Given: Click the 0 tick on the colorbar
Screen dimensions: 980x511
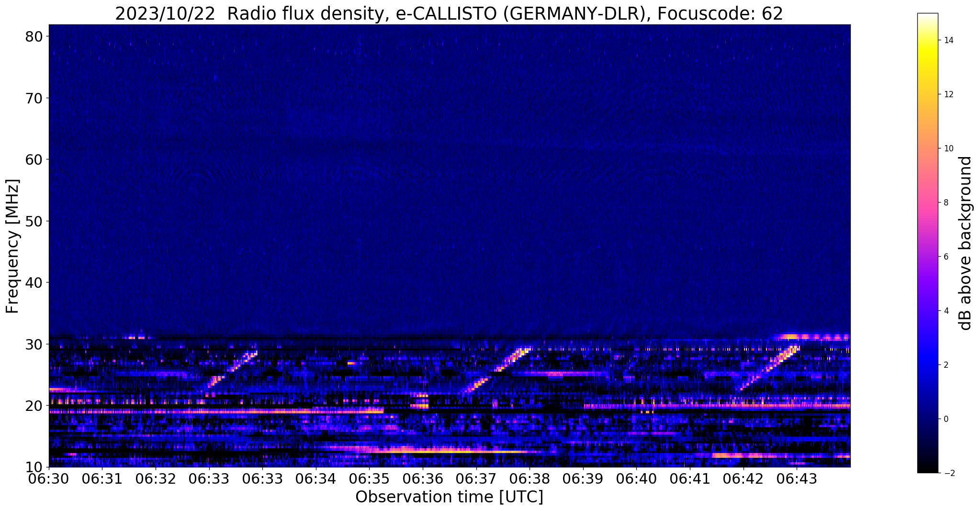Looking at the screenshot, I should click(x=946, y=419).
